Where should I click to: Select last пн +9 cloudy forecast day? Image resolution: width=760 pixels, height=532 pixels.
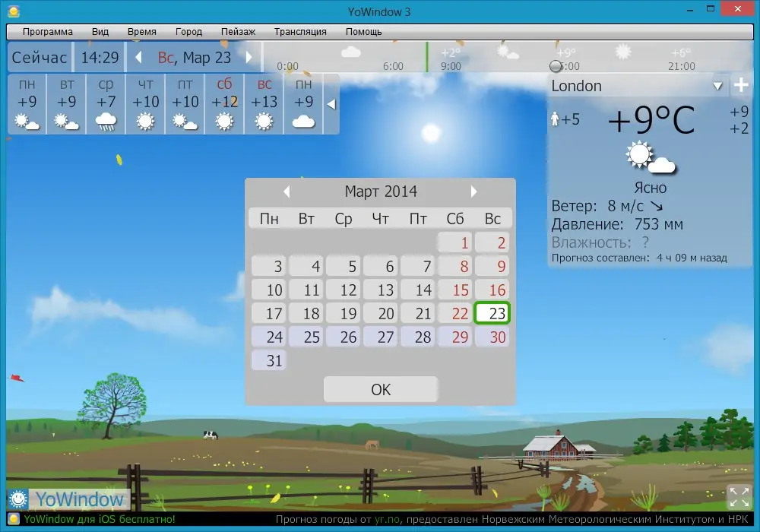(303, 103)
